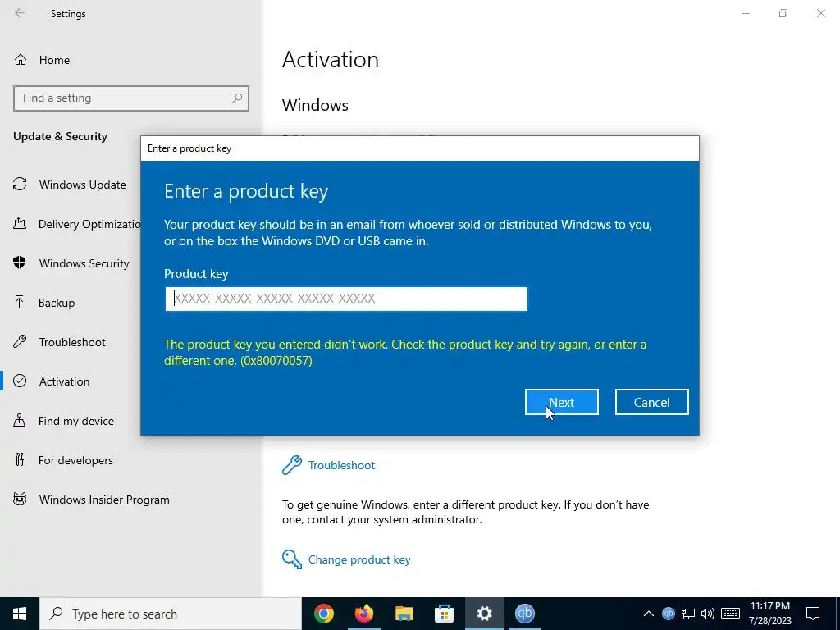Image resolution: width=840 pixels, height=630 pixels.
Task: Select Activation in the sidebar
Action: tap(64, 381)
